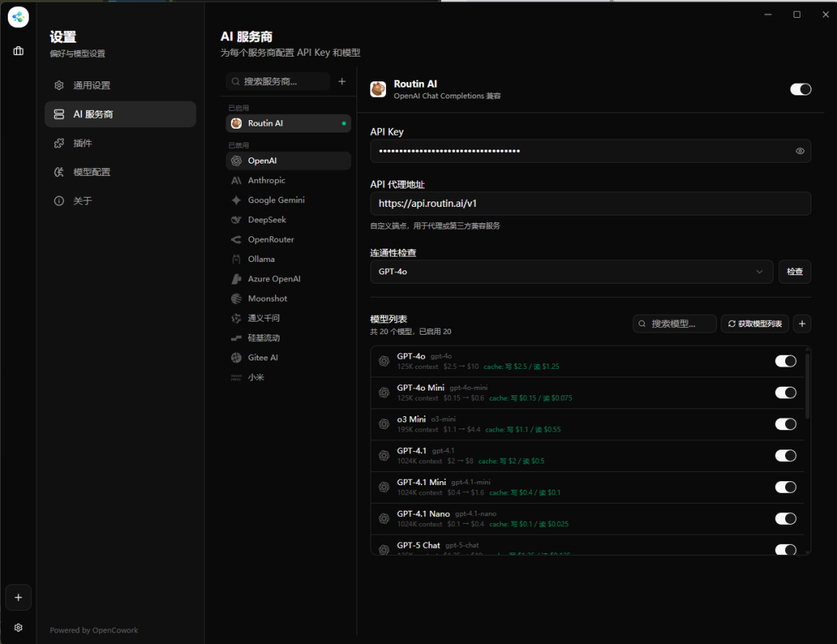Disable the GPT-4o model toggle
Image resolution: width=837 pixels, height=644 pixels.
click(x=785, y=361)
